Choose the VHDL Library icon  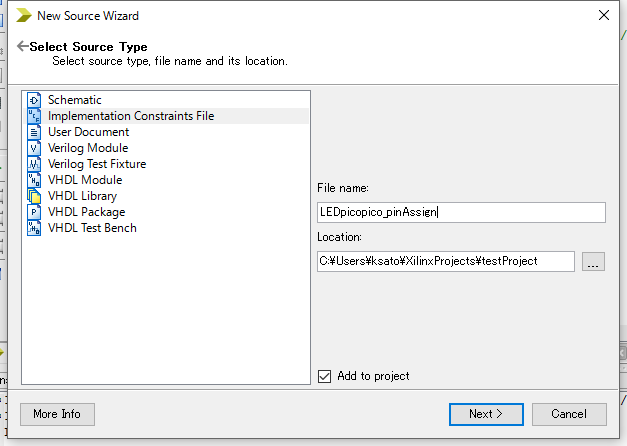coord(34,196)
